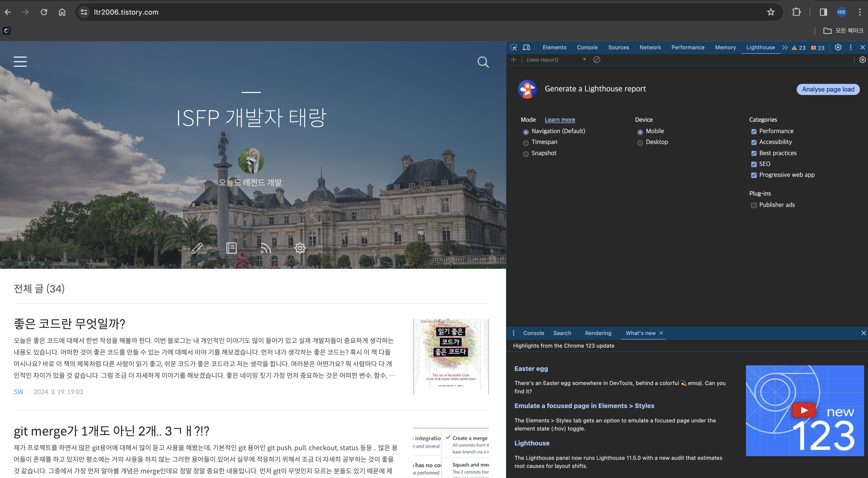
Task: Click Analyse page load button
Action: 828,89
